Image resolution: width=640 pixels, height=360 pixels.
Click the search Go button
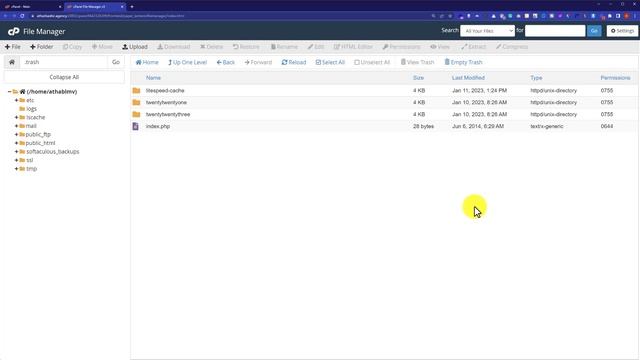(x=594, y=31)
